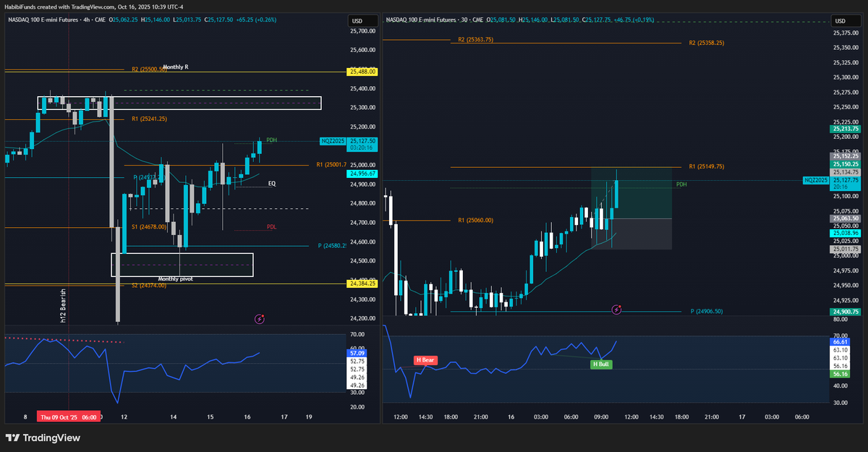Click the cyan 24,956.67 moving average label
The width and height of the screenshot is (868, 452).
click(x=362, y=174)
